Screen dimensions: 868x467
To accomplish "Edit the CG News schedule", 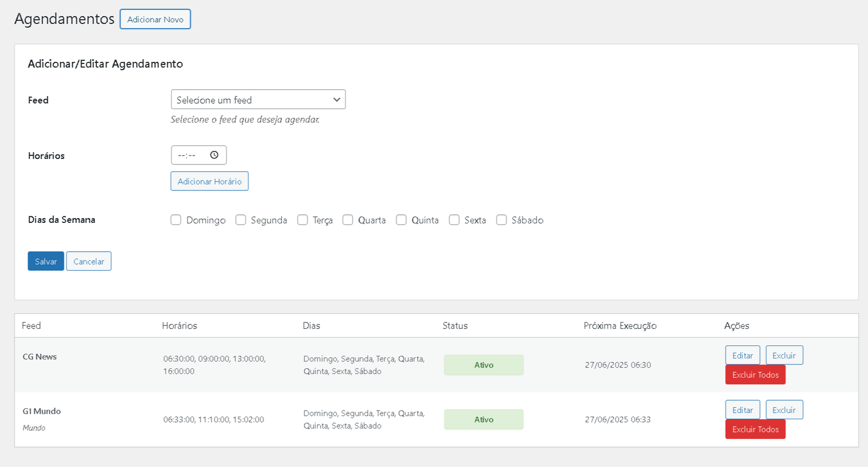I will [x=742, y=356].
